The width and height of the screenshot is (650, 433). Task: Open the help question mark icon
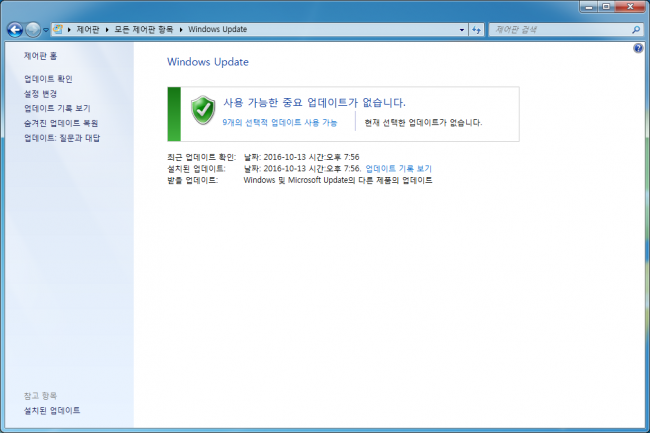(x=638, y=48)
